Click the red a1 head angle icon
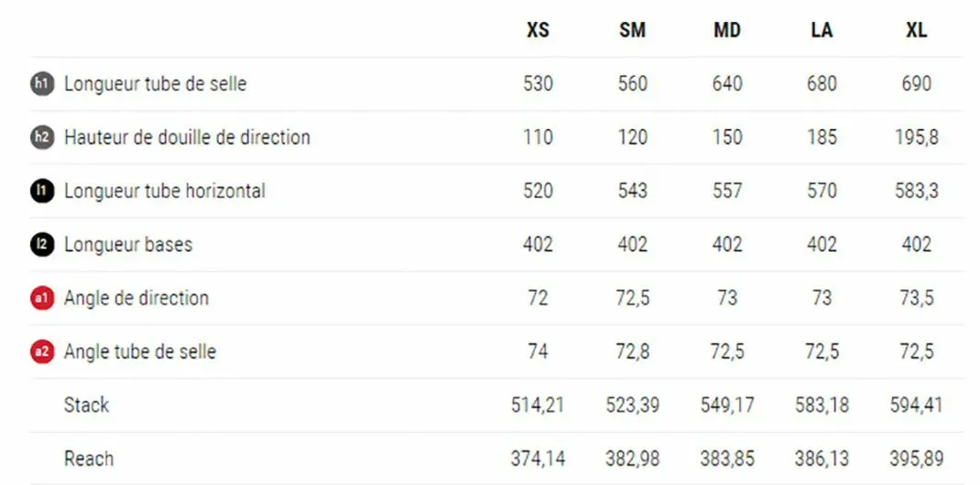This screenshot has width=980, height=485. tap(41, 297)
